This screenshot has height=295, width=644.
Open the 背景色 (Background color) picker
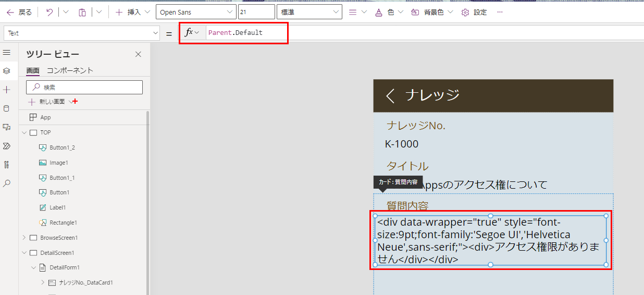point(432,12)
